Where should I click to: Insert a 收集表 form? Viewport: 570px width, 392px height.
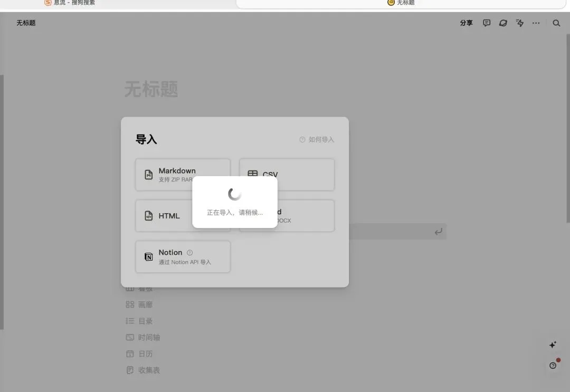tap(143, 370)
